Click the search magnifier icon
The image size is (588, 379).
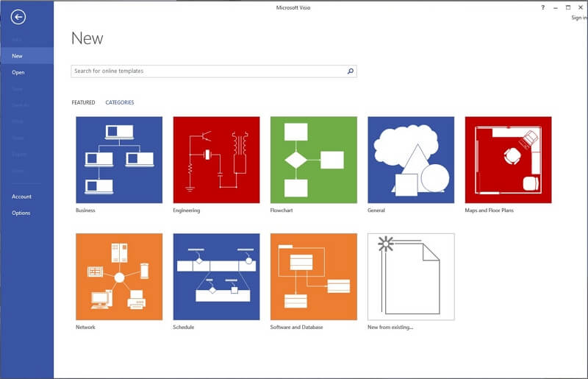pyautogui.click(x=351, y=71)
